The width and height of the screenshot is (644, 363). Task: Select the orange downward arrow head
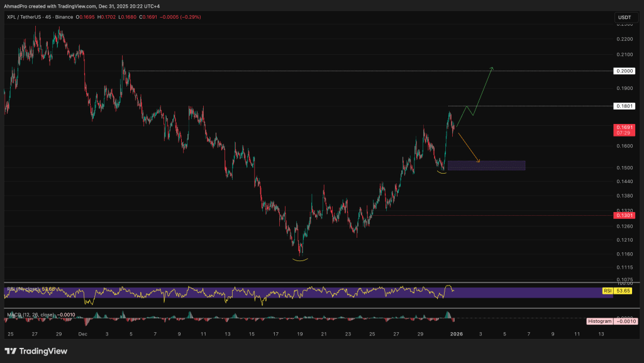[479, 162]
